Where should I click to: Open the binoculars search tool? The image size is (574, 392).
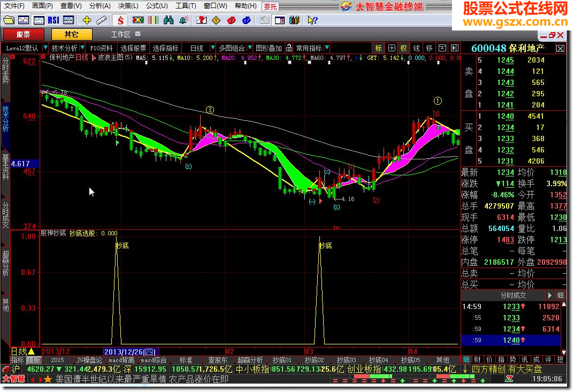(x=169, y=20)
